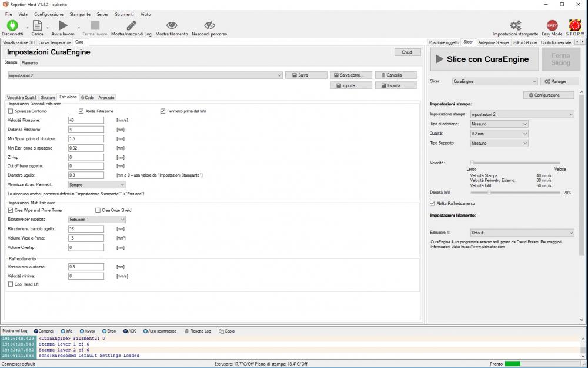Click the Carica file icon

pyautogui.click(x=37, y=25)
